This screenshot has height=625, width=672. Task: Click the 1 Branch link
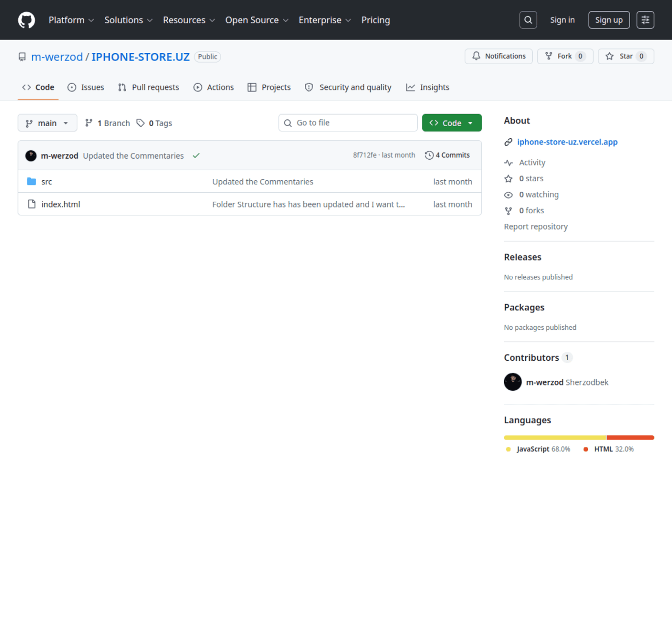coord(108,123)
